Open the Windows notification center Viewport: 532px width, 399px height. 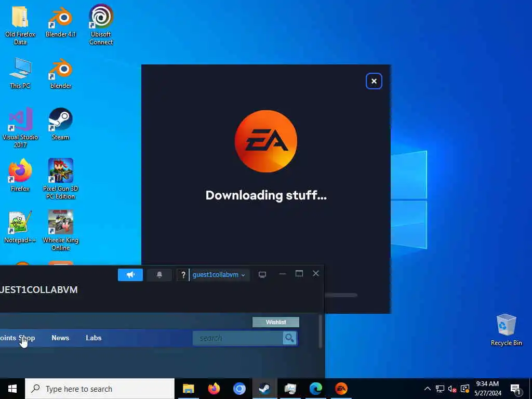(x=516, y=389)
